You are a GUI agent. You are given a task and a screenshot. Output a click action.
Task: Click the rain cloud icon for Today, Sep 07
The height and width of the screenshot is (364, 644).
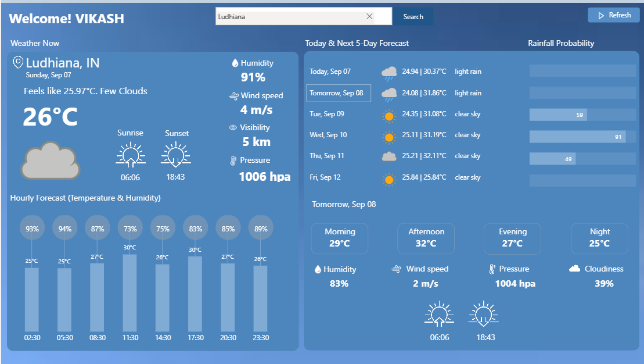(x=389, y=73)
